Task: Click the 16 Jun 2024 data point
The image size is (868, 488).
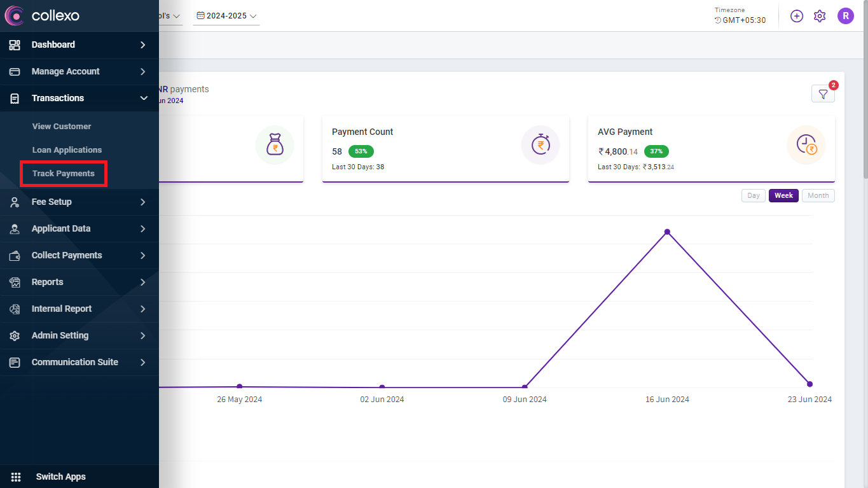Action: 667,232
